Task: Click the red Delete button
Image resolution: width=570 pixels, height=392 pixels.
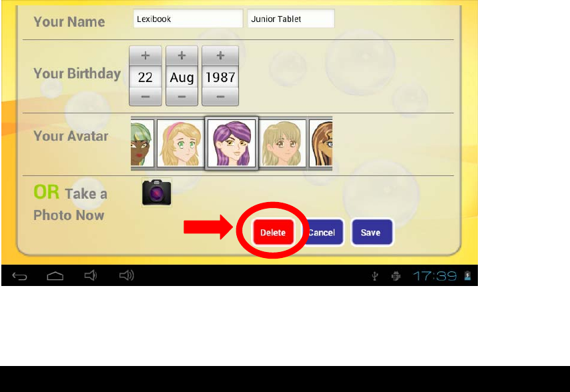Action: [x=273, y=232]
